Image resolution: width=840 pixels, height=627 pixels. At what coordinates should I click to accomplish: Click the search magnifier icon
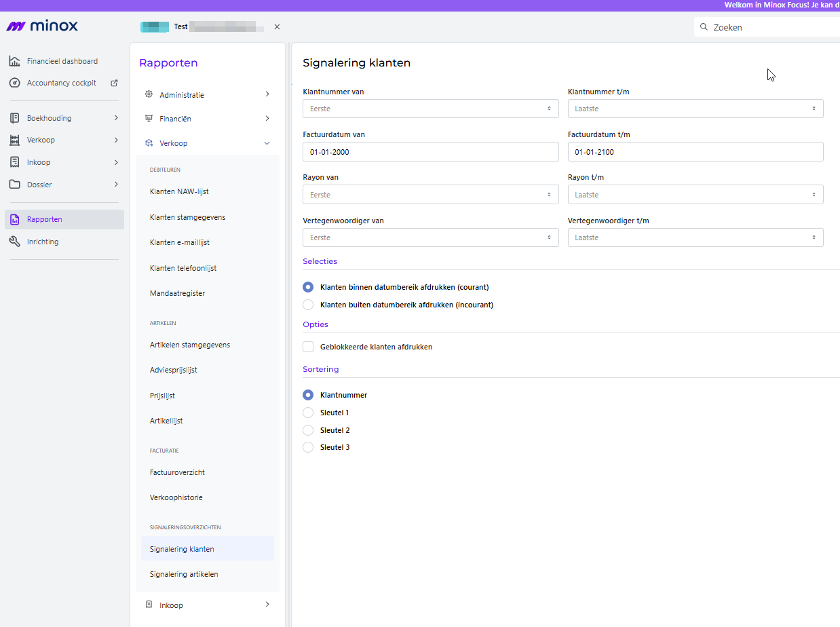click(x=704, y=27)
